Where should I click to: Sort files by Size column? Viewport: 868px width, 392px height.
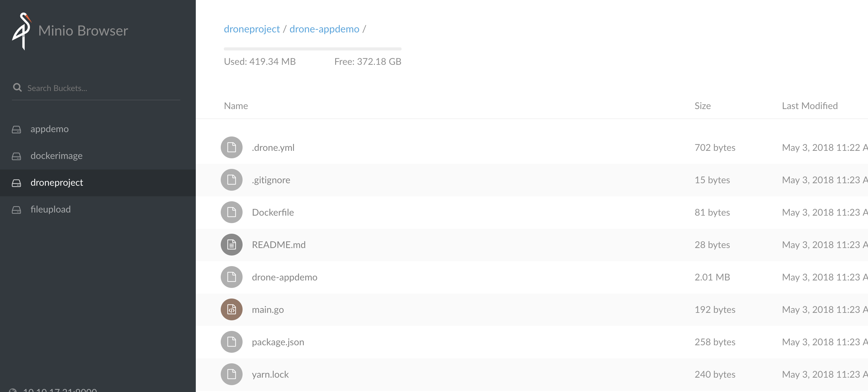pyautogui.click(x=702, y=106)
